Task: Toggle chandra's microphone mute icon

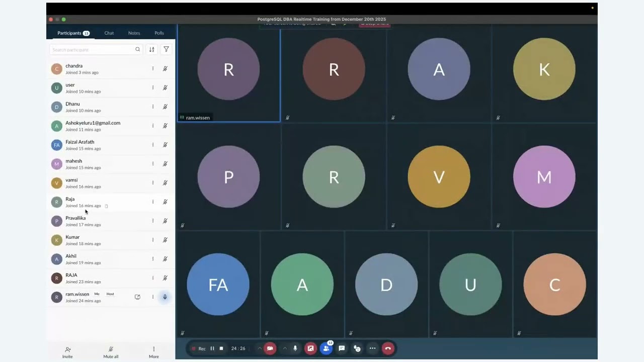Action: pos(165,69)
